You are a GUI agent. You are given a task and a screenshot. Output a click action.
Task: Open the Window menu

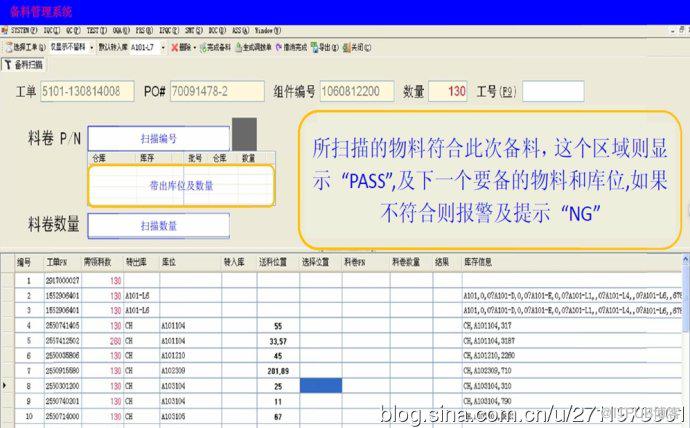coord(268,30)
